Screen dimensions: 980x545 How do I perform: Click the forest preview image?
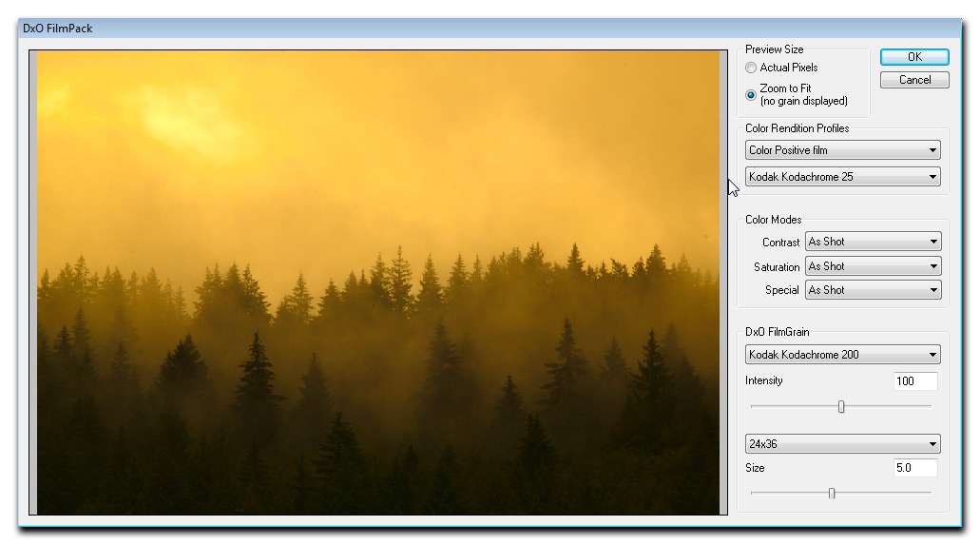coord(378,282)
